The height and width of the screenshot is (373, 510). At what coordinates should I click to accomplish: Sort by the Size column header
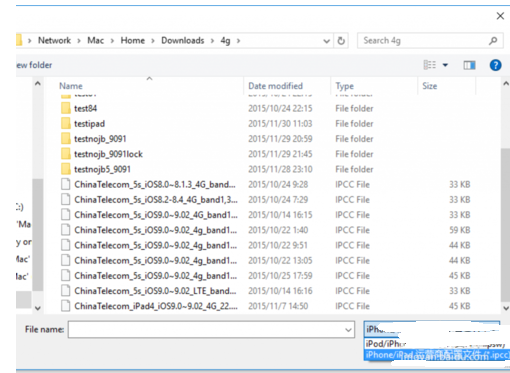430,86
